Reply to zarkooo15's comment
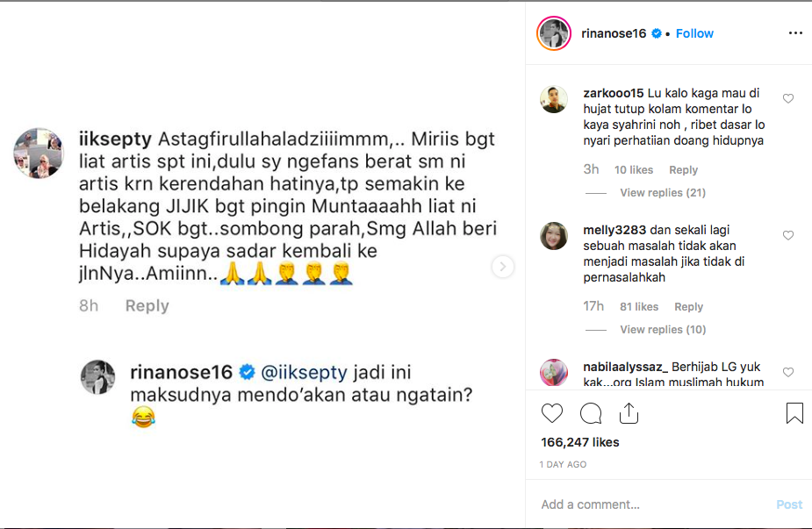This screenshot has width=812, height=529. [x=683, y=170]
